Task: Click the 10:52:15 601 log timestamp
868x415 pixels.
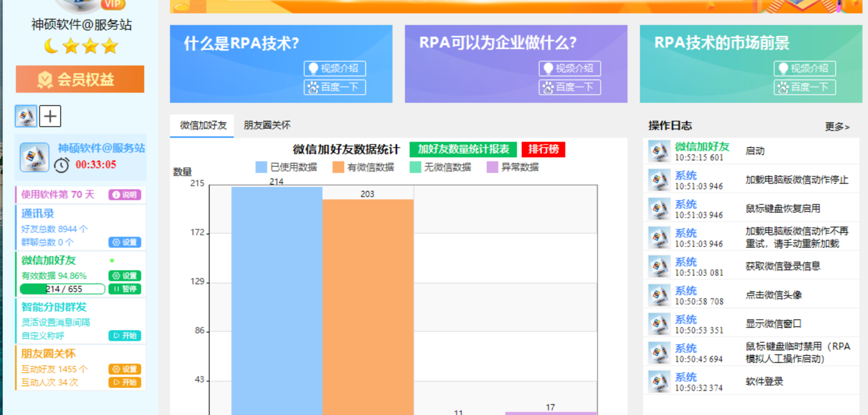Action: tap(699, 158)
